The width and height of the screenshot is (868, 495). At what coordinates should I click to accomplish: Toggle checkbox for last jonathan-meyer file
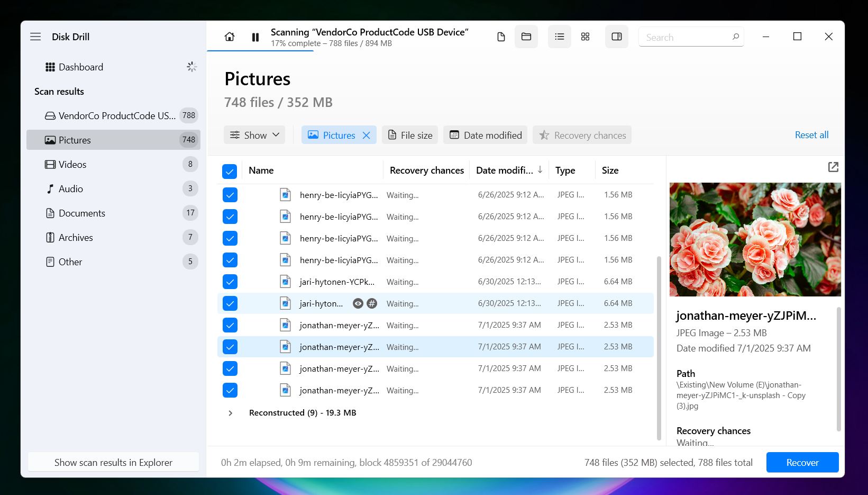click(x=230, y=390)
